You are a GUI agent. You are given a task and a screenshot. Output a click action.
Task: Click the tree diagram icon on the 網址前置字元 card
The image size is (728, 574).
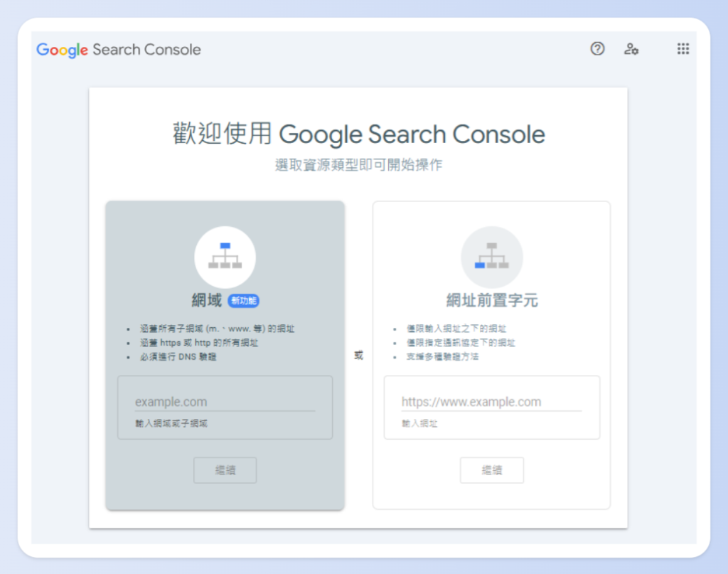[492, 257]
